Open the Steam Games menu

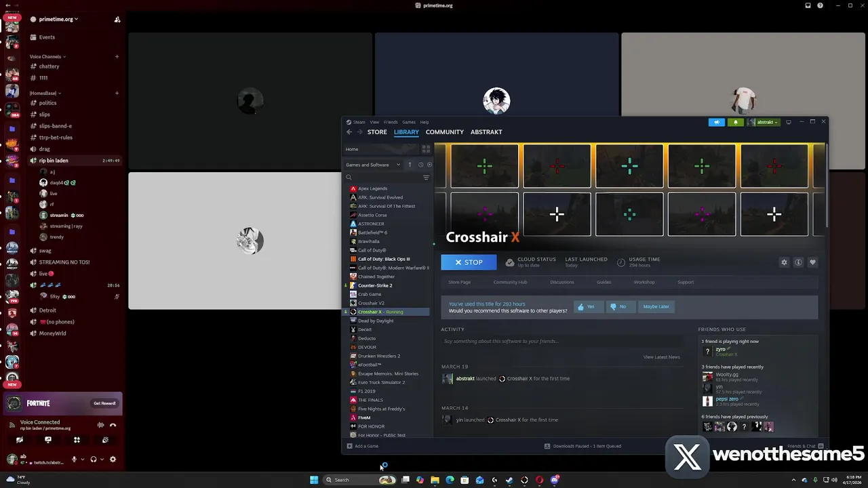point(409,122)
